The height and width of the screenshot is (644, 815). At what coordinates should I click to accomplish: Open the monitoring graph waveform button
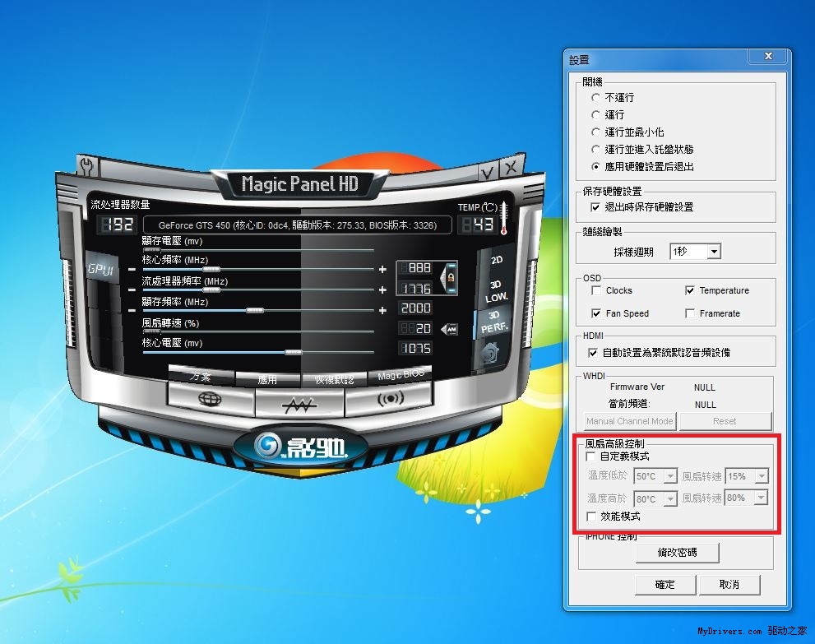[x=299, y=404]
